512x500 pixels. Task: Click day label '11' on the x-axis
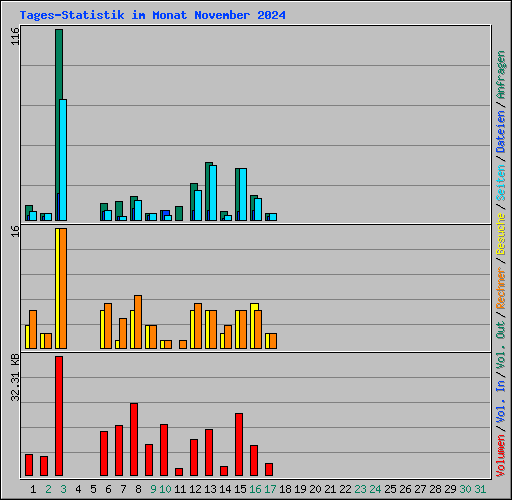point(180,489)
